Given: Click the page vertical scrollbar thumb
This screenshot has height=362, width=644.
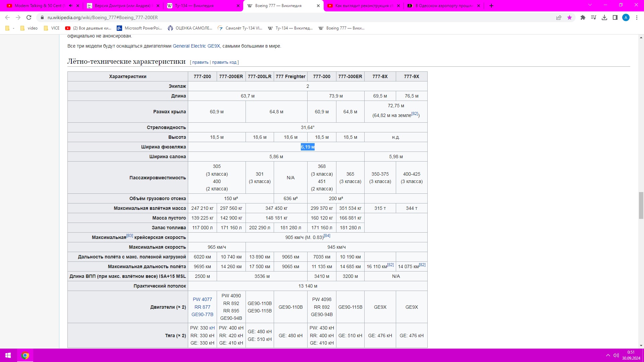Looking at the screenshot, I should pos(641,205).
